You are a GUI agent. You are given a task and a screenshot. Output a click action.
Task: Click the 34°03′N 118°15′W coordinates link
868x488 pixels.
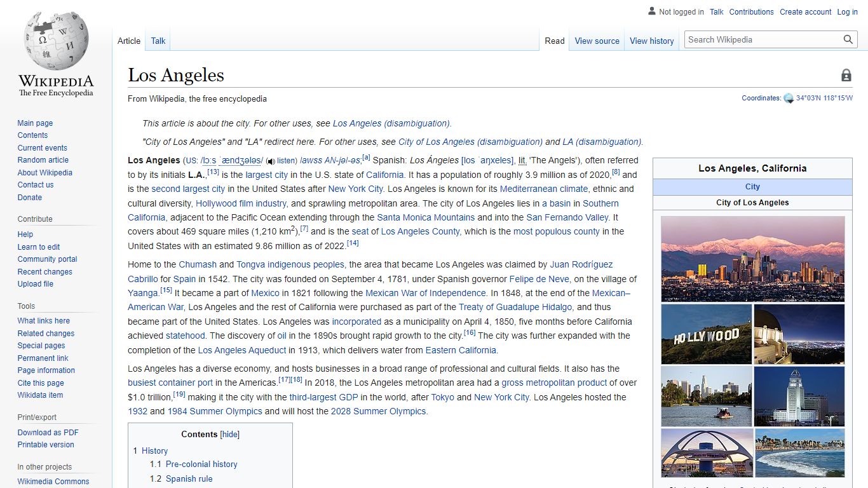click(824, 98)
